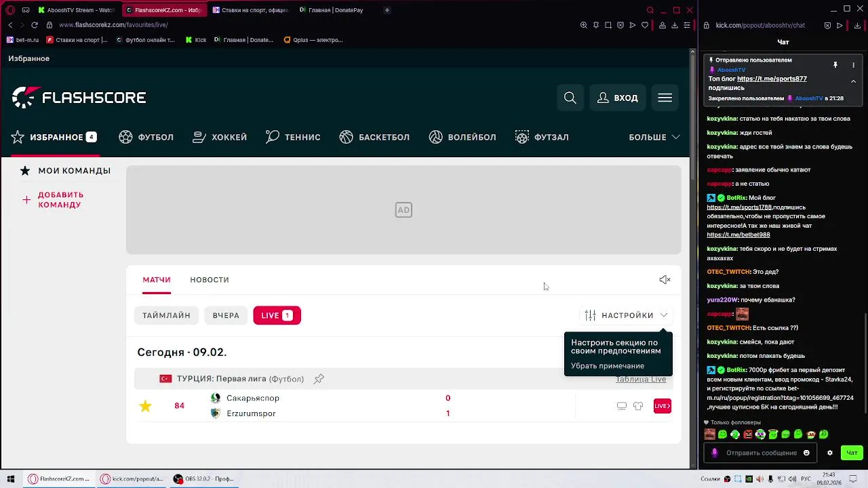Open the Kick bookmark

point(196,40)
